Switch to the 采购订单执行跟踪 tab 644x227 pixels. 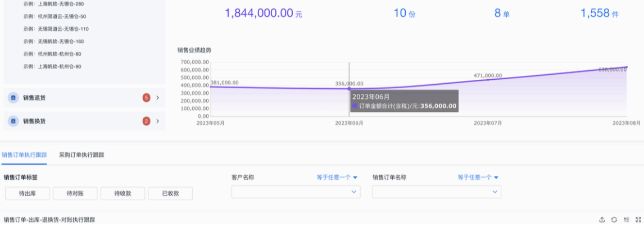click(x=81, y=155)
